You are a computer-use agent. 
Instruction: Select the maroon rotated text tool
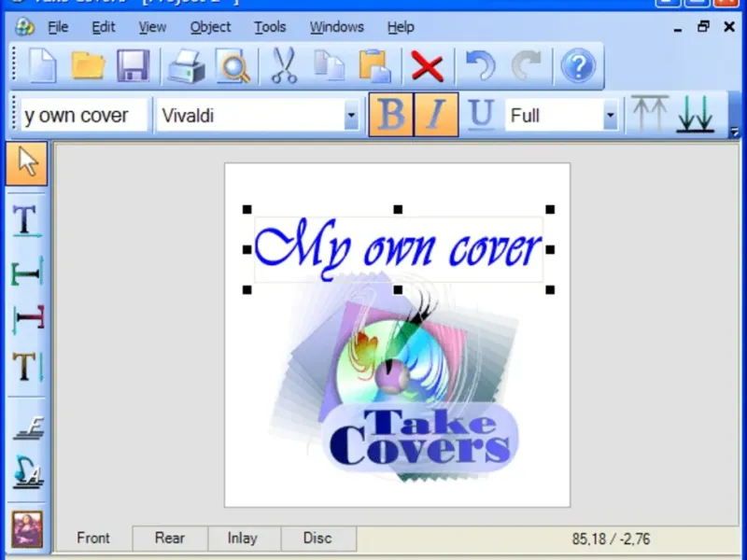[29, 319]
